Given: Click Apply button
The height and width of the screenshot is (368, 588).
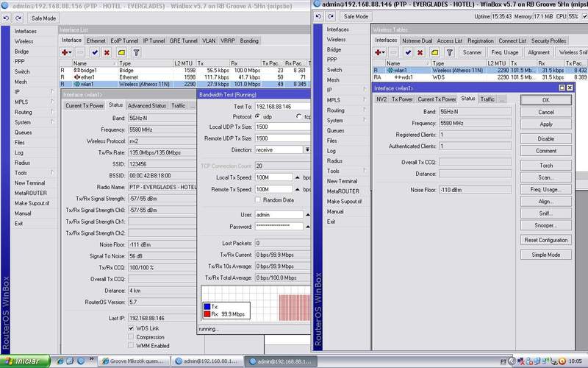Looking at the screenshot, I should [x=545, y=124].
